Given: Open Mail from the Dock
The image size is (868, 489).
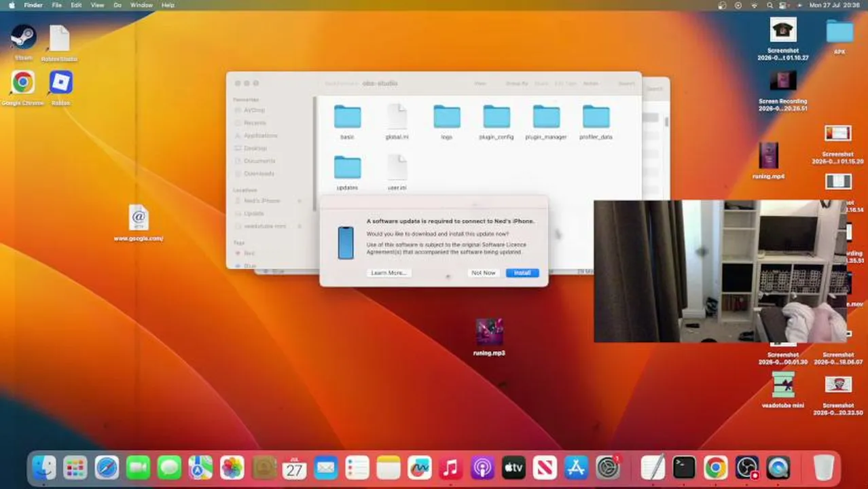Looking at the screenshot, I should [325, 467].
